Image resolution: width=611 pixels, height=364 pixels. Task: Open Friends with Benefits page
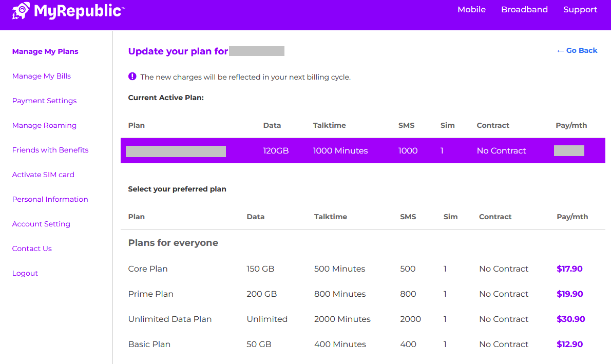click(50, 150)
